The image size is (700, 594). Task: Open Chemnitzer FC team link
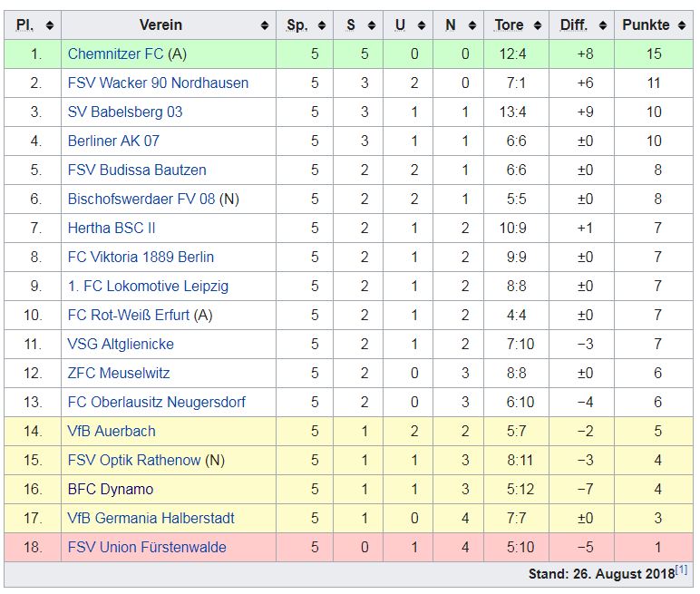click(x=115, y=54)
